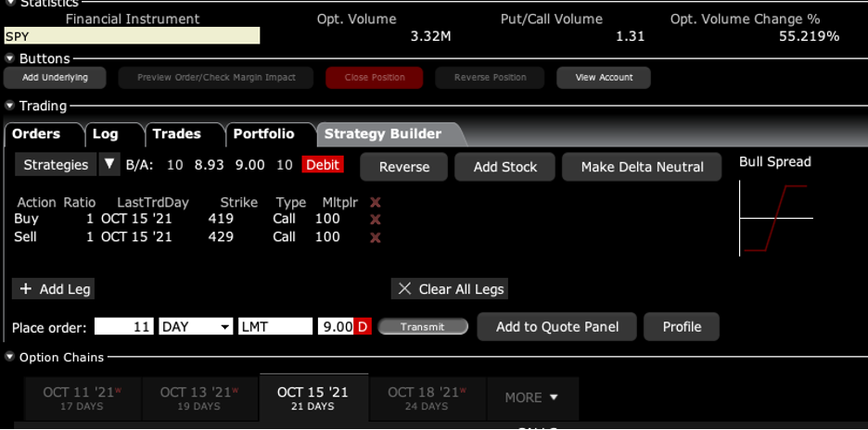868x430 pixels.
Task: Open the Strategies dropdown arrow
Action: point(109,165)
